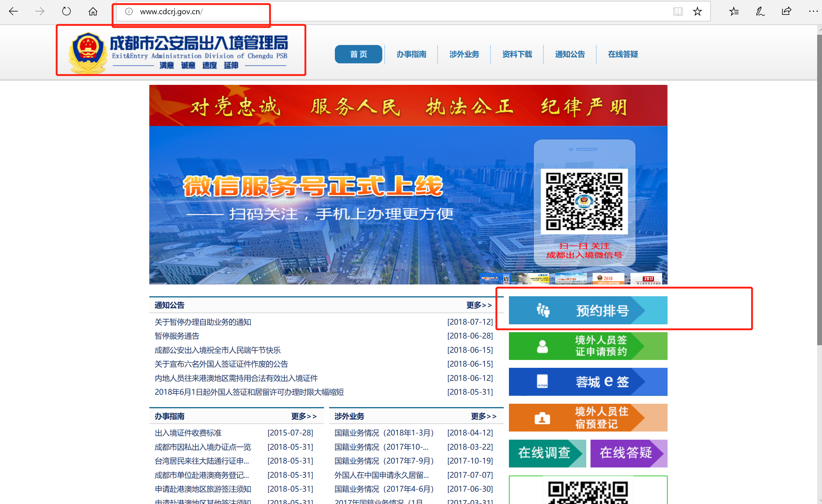Image resolution: width=822 pixels, height=504 pixels.
Task: Open 国籍业务情况（2018年1-3月）
Action: tap(384, 433)
